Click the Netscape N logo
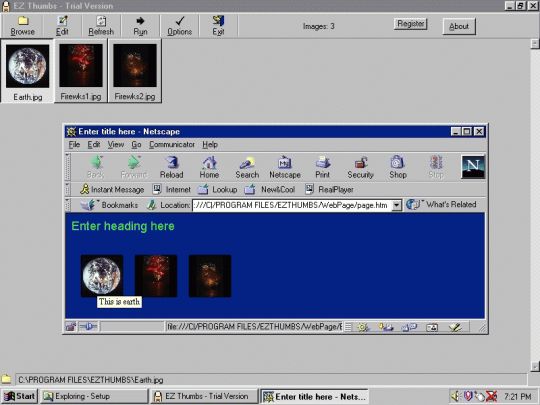540x405 pixels. pyautogui.click(x=473, y=167)
